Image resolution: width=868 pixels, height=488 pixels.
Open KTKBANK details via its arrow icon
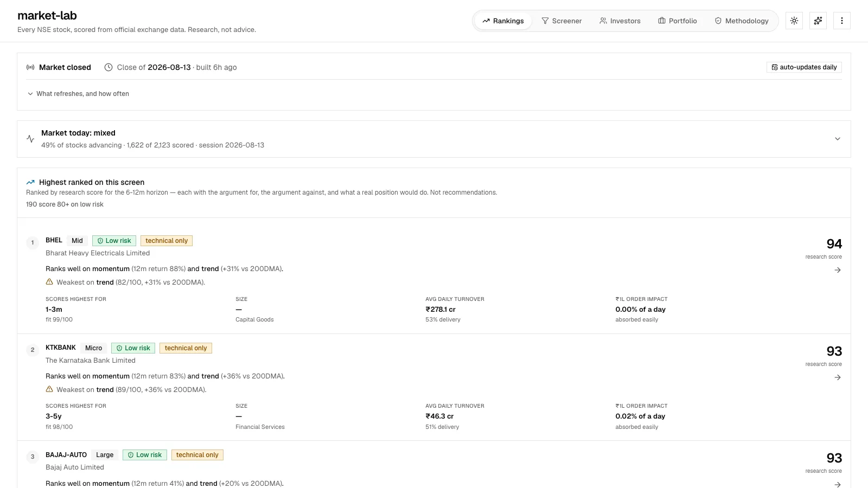pyautogui.click(x=838, y=377)
